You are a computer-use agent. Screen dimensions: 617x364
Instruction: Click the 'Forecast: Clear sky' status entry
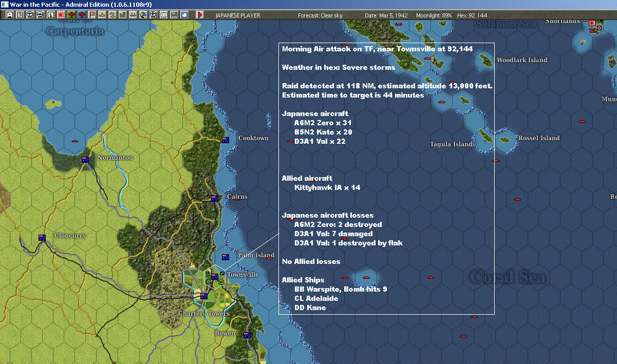pos(320,15)
